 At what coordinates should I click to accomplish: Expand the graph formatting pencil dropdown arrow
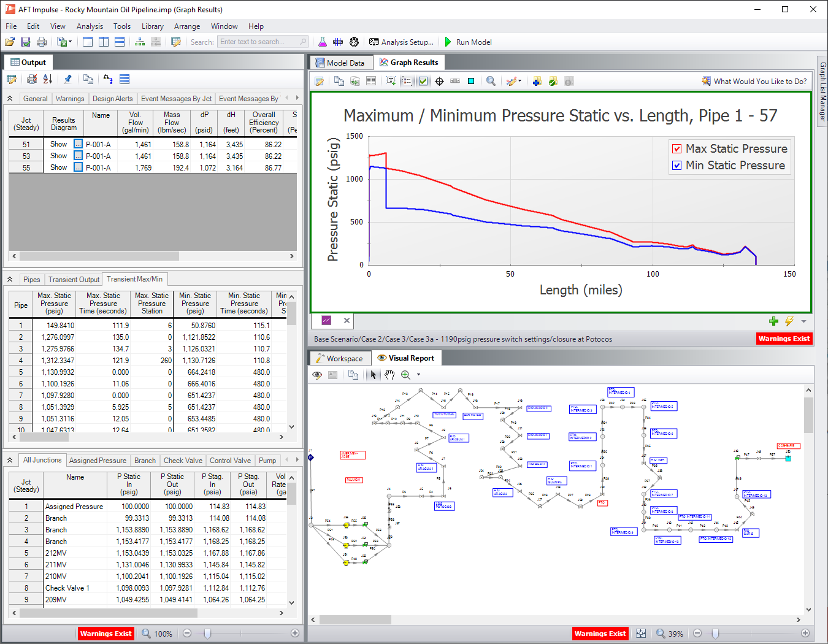click(520, 80)
